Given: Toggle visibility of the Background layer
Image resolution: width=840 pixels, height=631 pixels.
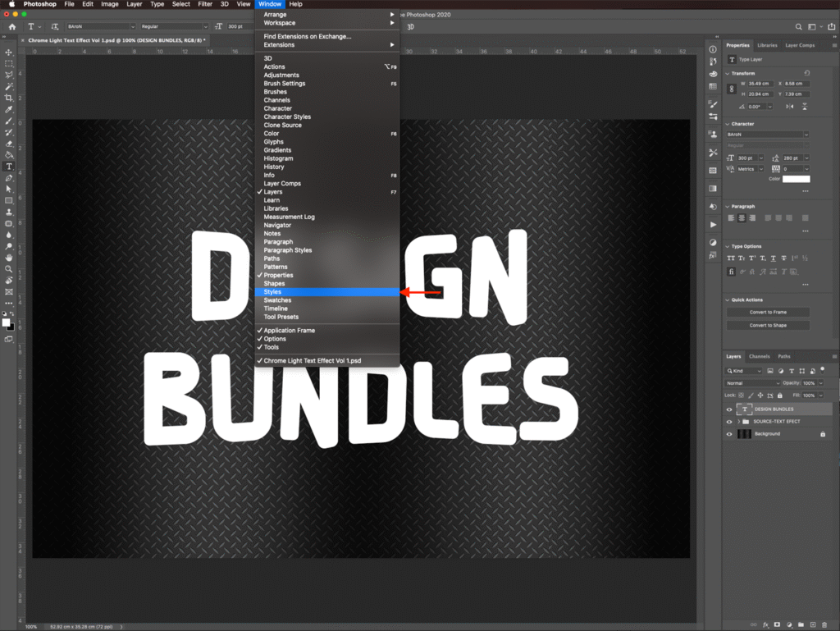Looking at the screenshot, I should tap(729, 434).
